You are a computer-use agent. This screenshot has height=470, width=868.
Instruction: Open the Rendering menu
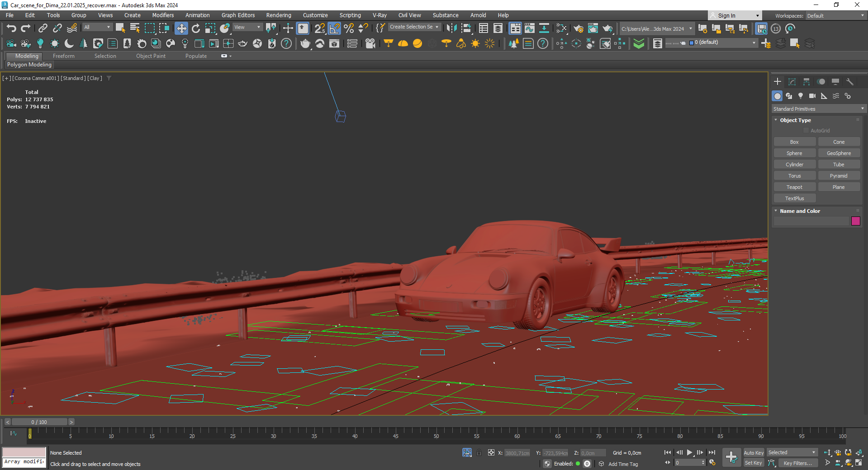pyautogui.click(x=278, y=15)
